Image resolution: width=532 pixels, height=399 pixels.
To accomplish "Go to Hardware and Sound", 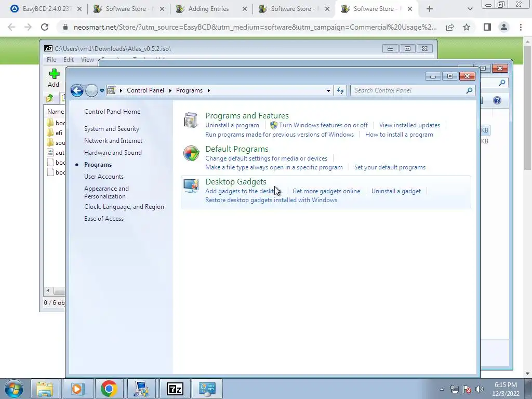I will tap(113, 153).
